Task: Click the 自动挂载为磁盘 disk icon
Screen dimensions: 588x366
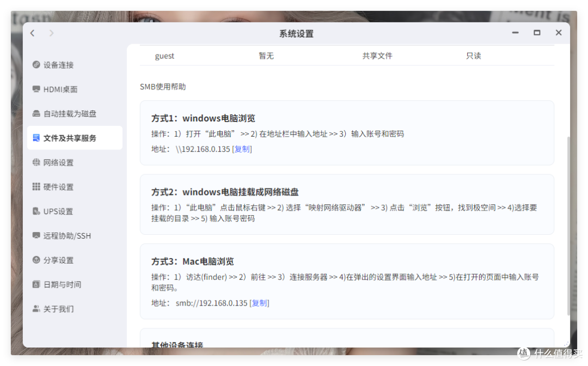Action: point(36,113)
